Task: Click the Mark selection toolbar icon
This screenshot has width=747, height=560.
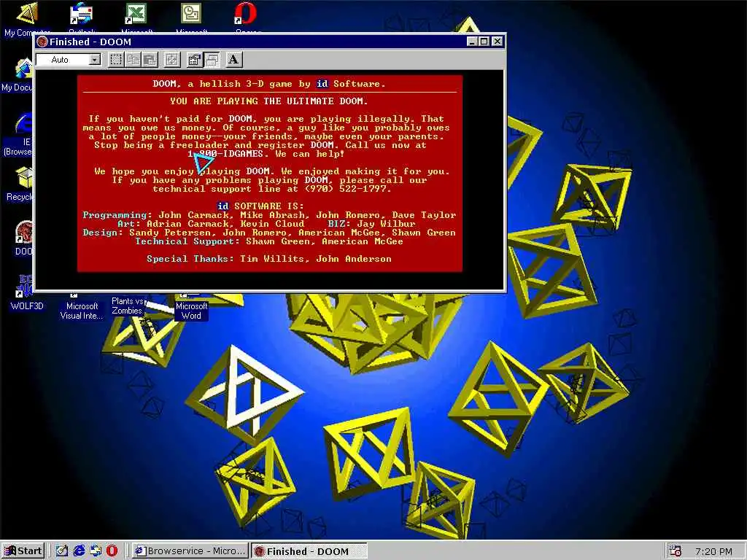Action: [116, 60]
